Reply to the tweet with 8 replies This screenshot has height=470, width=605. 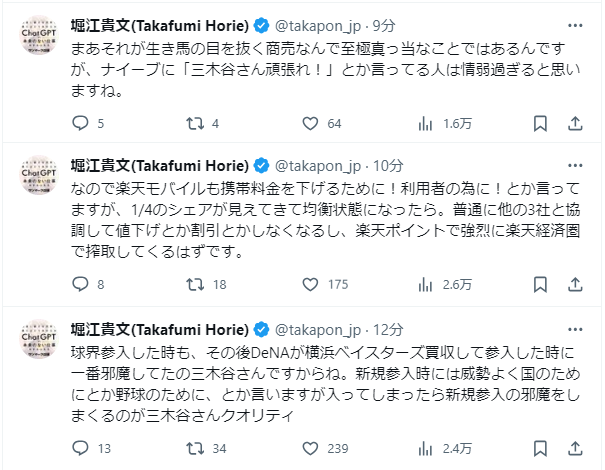82,284
